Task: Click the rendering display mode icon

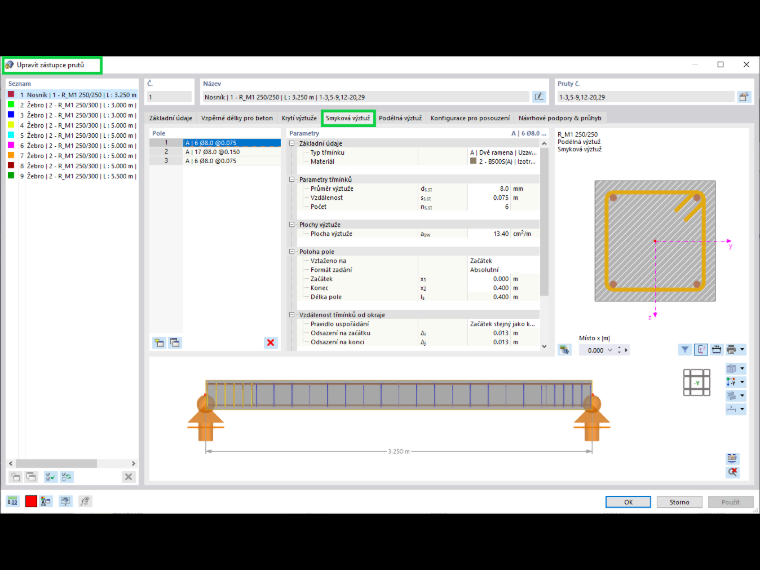Action: coord(731,396)
